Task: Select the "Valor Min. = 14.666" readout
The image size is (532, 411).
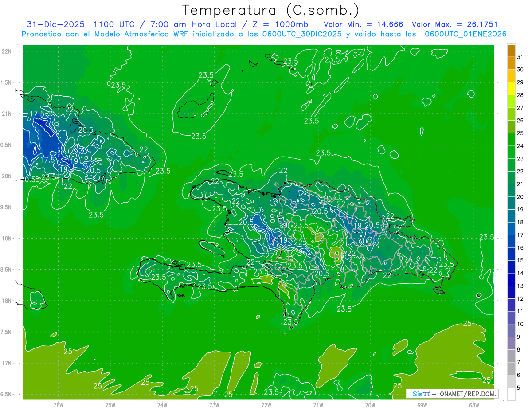Action: [364, 24]
